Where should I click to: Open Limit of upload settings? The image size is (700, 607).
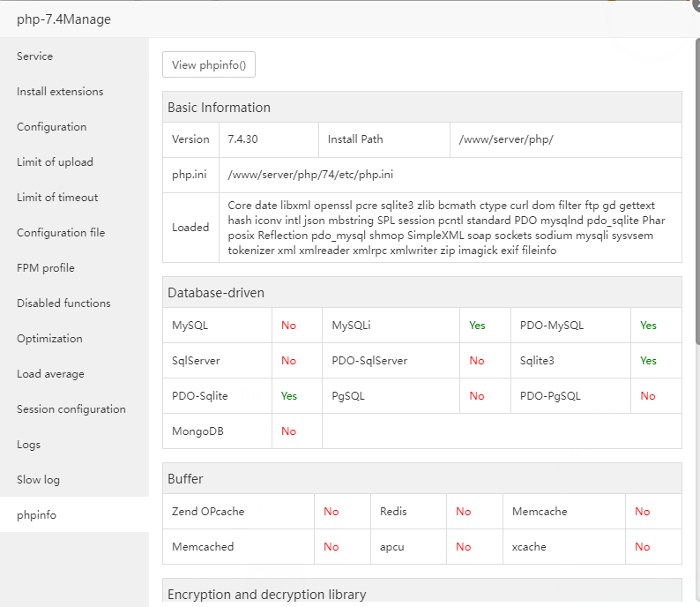55,162
